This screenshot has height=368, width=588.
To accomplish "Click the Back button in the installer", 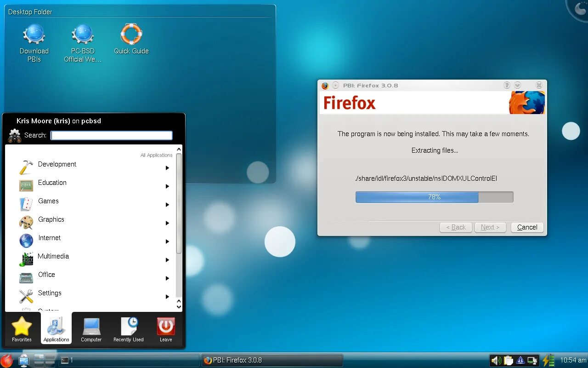I will coord(456,227).
